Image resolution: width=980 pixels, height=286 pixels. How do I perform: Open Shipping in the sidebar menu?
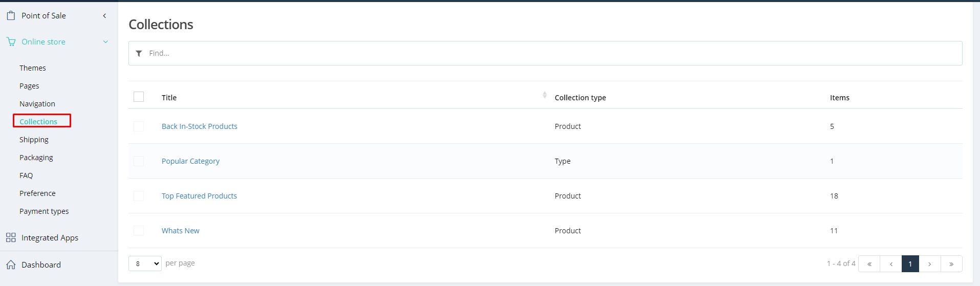[34, 140]
